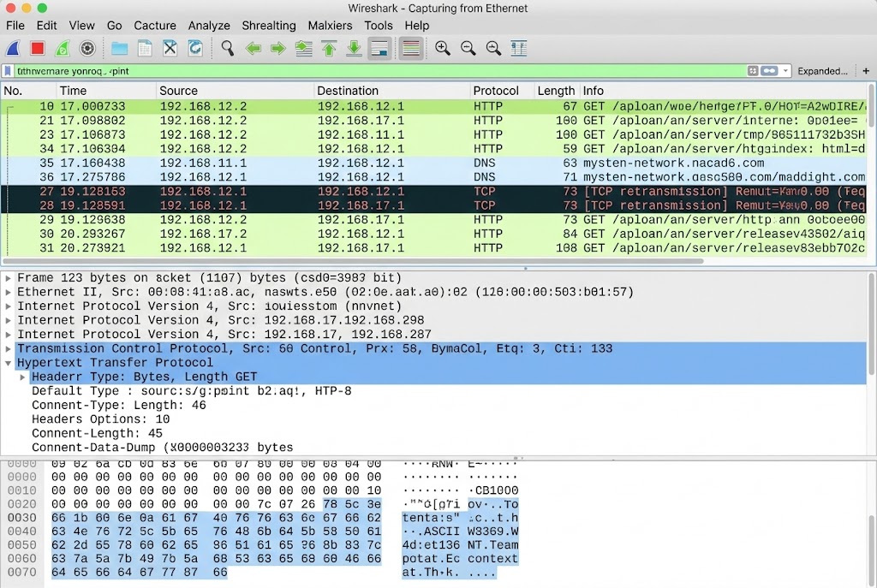877x588 pixels.
Task: Jump to the last packet
Action: tap(352, 48)
